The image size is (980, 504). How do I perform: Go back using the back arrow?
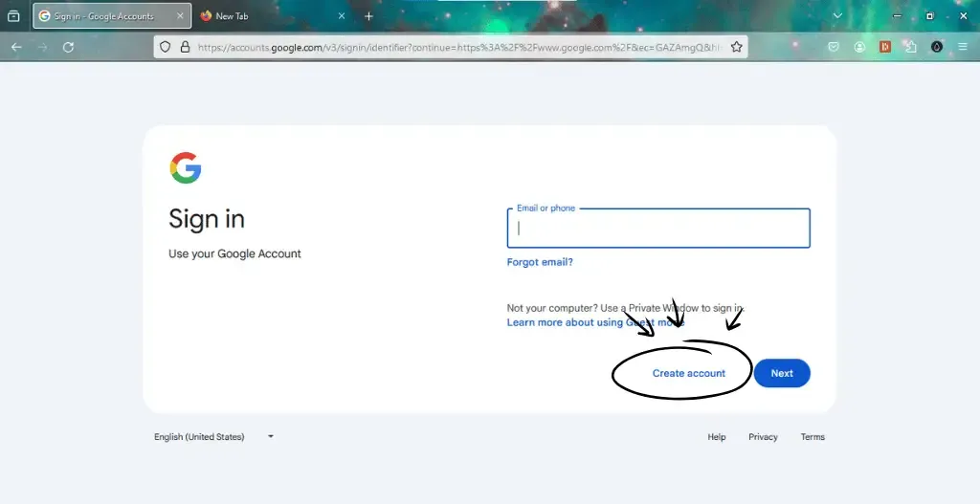coord(16,47)
